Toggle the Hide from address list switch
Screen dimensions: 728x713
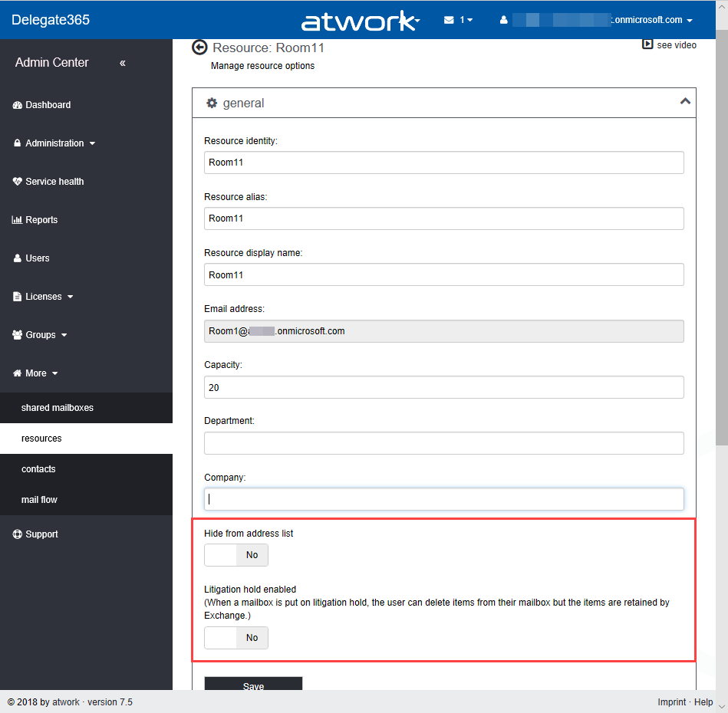pyautogui.click(x=236, y=554)
